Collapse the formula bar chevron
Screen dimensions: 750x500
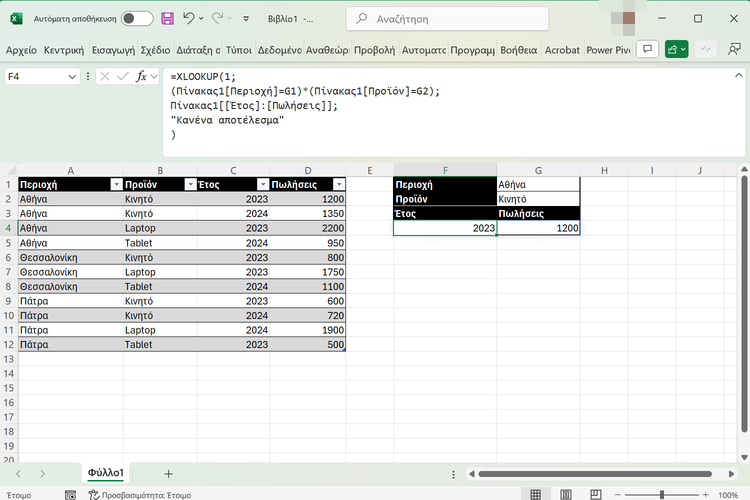tap(739, 76)
